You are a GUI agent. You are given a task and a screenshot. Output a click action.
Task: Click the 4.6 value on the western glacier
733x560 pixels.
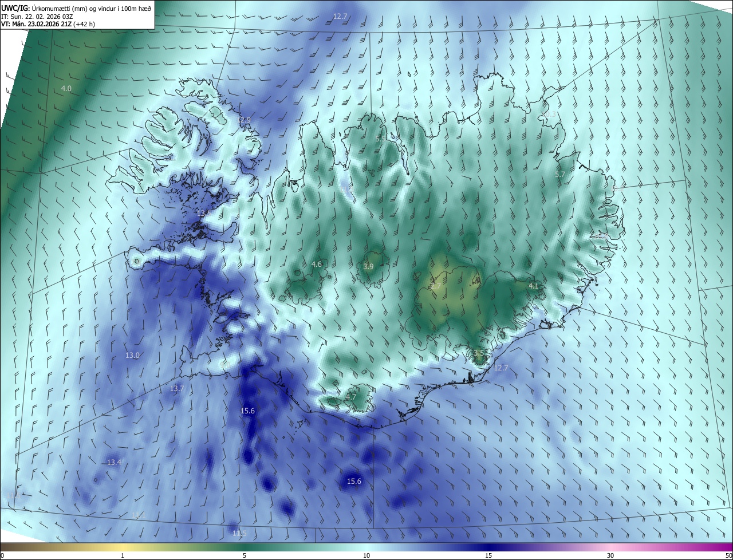[x=317, y=264]
